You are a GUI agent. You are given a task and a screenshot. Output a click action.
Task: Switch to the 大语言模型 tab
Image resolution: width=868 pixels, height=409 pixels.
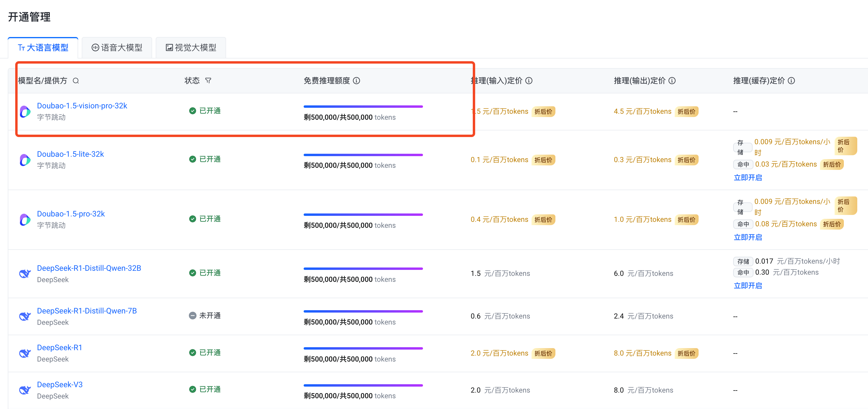tap(43, 47)
